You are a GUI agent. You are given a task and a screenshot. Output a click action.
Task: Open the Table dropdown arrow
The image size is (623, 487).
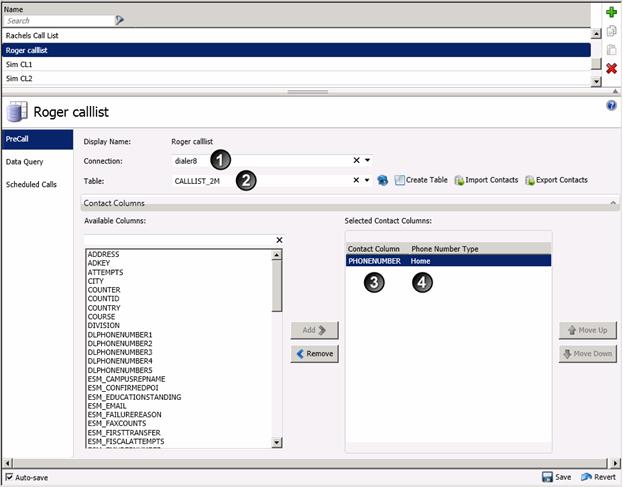click(x=368, y=181)
